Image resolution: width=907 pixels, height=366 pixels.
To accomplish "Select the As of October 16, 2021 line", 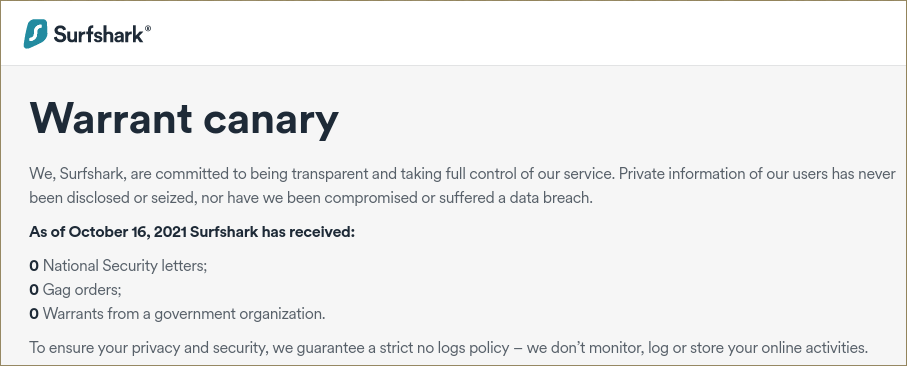I will (191, 232).
